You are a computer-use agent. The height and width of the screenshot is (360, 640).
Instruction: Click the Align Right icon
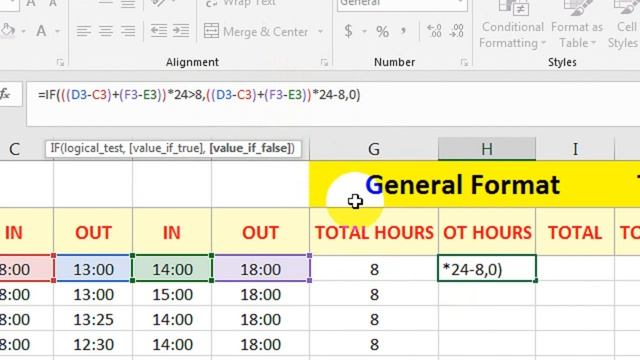(x=128, y=31)
